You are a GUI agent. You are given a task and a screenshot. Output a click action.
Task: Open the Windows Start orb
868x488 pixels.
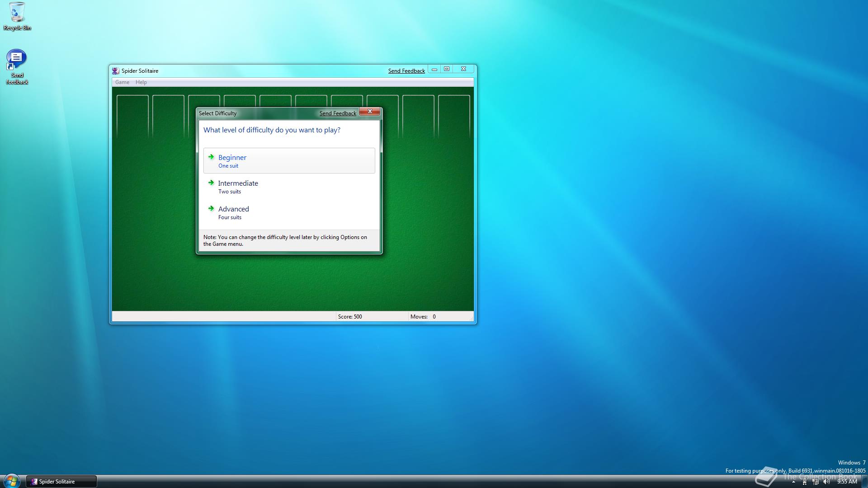tap(11, 481)
